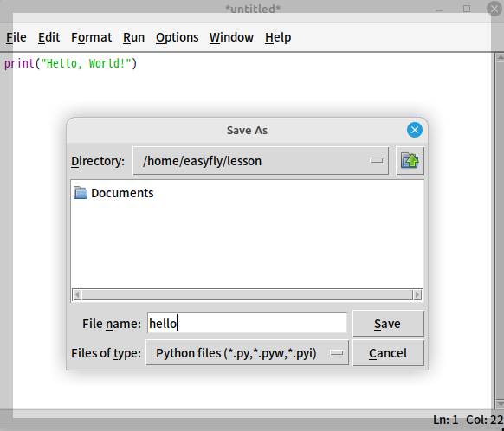This screenshot has width=504, height=431.
Task: Open the Files of type dropdown
Action: [x=247, y=353]
